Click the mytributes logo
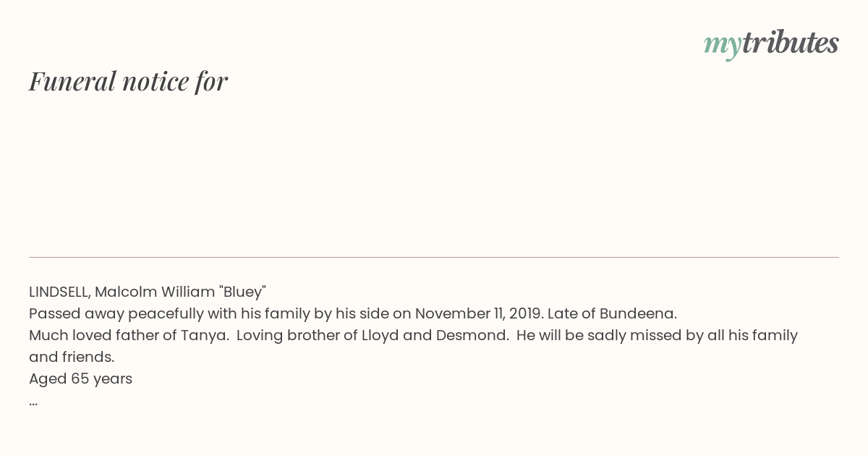The height and width of the screenshot is (456, 868). coord(771,44)
